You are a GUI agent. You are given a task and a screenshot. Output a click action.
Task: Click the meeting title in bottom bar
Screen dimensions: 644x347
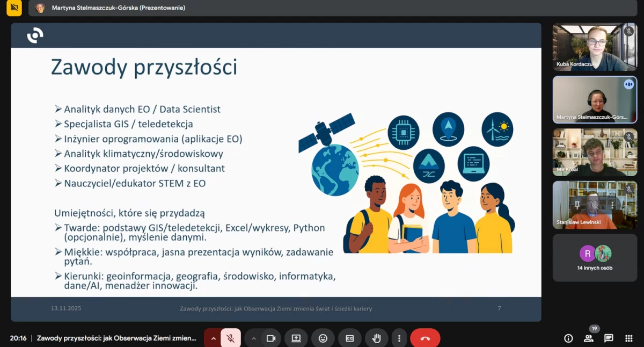point(116,338)
